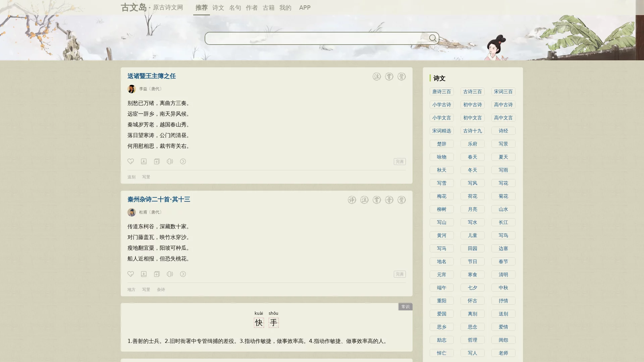Open the 唐诗三百 category link
Screen dimensions: 644x362
tap(441, 92)
